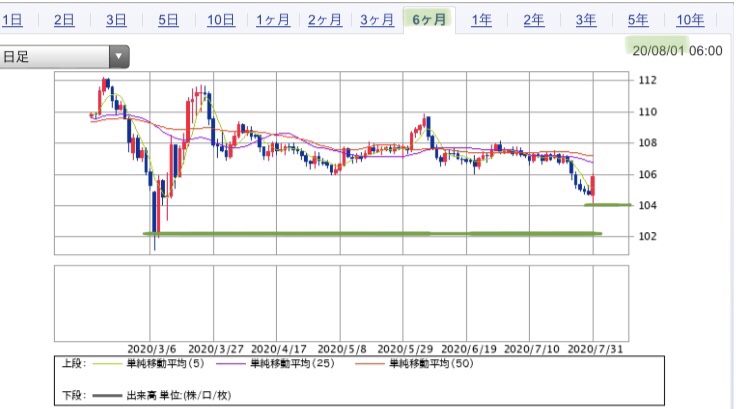Click the highlighted 6ヶ月 tab
This screenshot has height=409, width=741.
[429, 20]
